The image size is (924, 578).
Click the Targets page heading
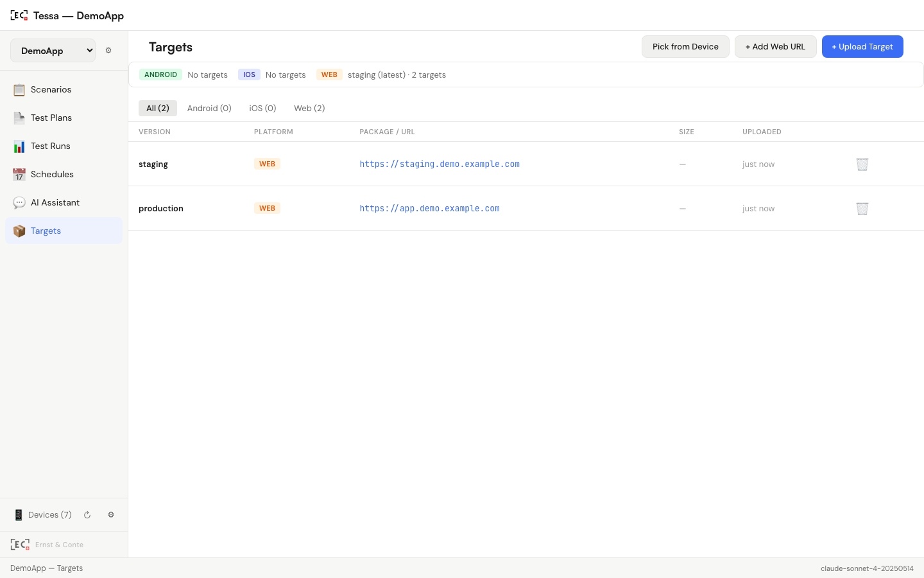[171, 47]
